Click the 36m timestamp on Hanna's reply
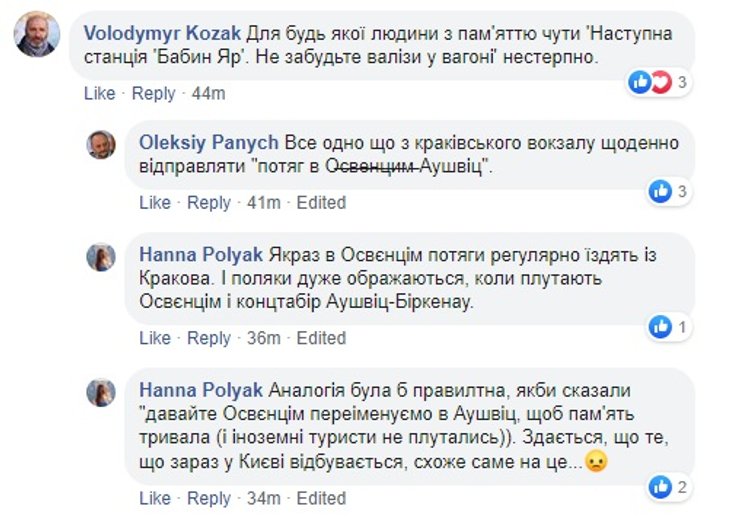 [x=264, y=338]
